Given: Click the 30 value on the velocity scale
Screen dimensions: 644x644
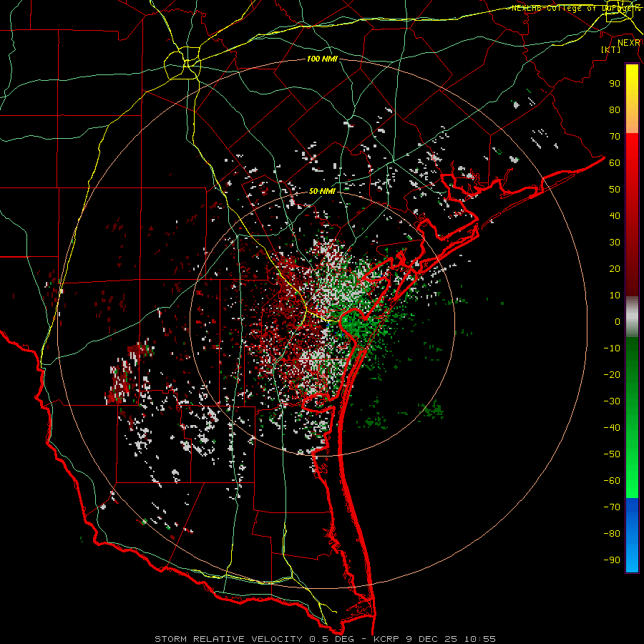Looking at the screenshot, I should click(615, 243).
